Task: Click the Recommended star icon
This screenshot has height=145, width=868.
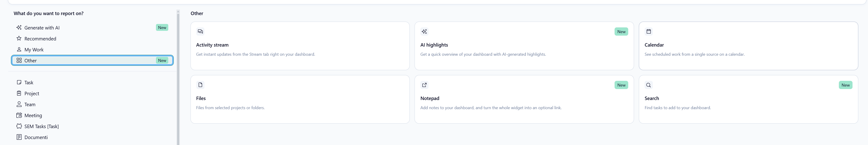Action: [x=19, y=39]
